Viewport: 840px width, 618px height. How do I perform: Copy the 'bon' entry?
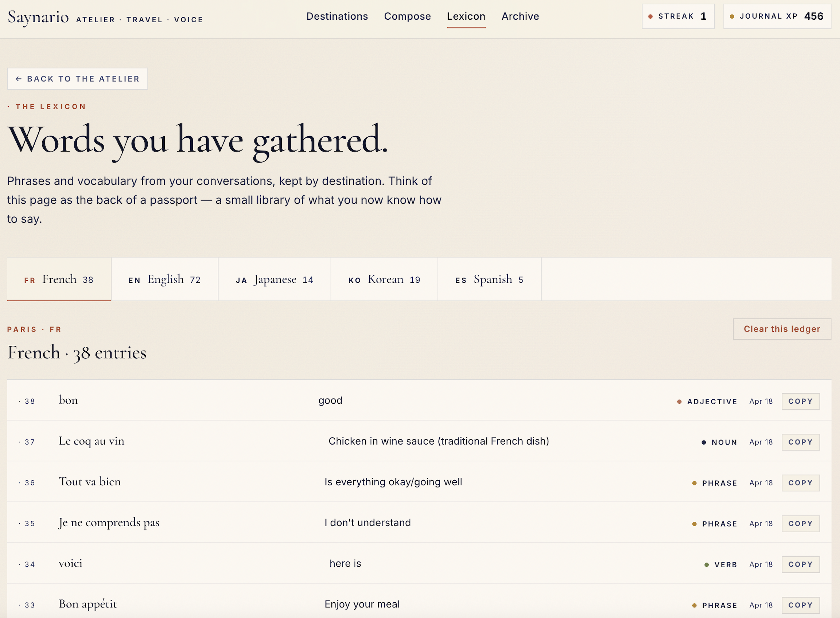(800, 402)
